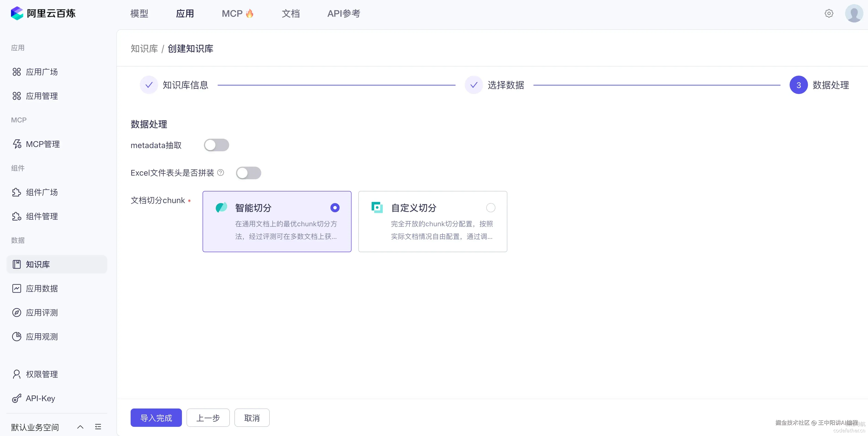Click 上一步 to go back
Image resolution: width=868 pixels, height=436 pixels.
pyautogui.click(x=208, y=418)
